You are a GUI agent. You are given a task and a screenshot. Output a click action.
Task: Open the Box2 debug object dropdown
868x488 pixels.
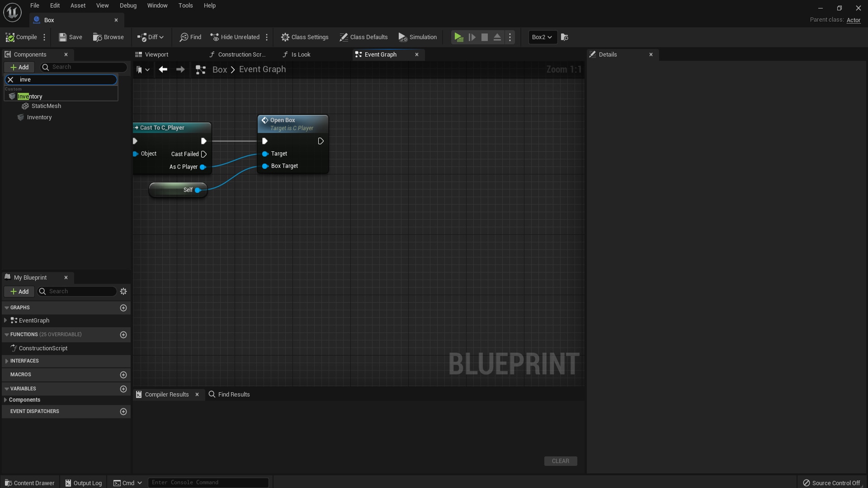pos(542,37)
